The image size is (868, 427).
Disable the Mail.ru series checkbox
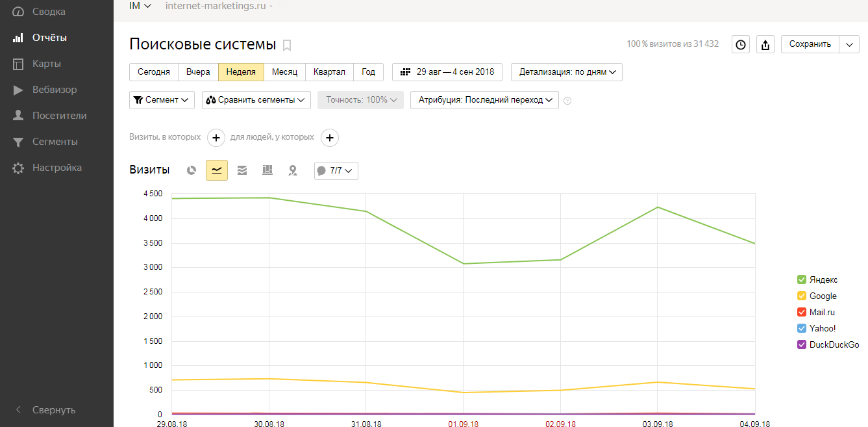pyautogui.click(x=802, y=312)
